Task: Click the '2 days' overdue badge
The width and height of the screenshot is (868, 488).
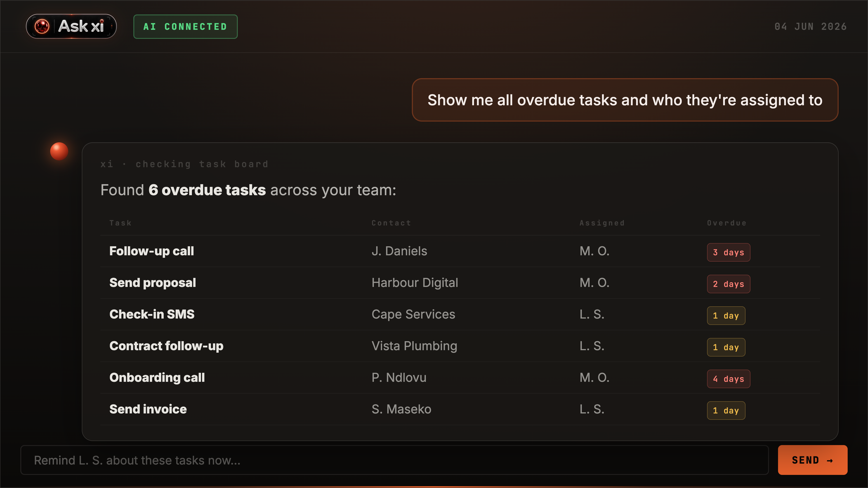Action: coord(729,284)
